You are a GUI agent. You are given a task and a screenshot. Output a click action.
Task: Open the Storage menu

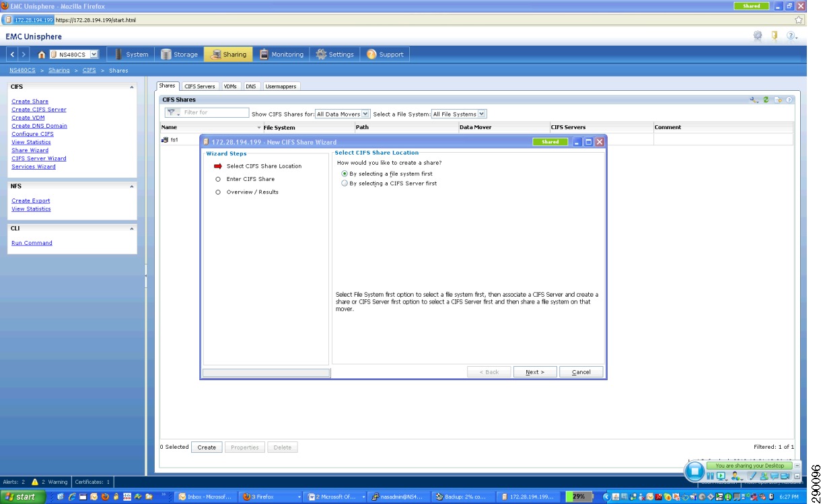click(179, 55)
